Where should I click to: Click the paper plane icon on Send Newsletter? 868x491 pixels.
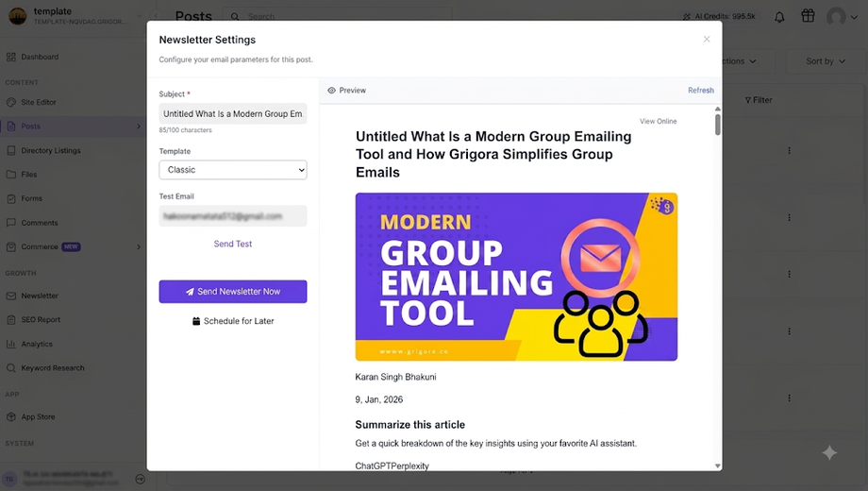coord(190,292)
